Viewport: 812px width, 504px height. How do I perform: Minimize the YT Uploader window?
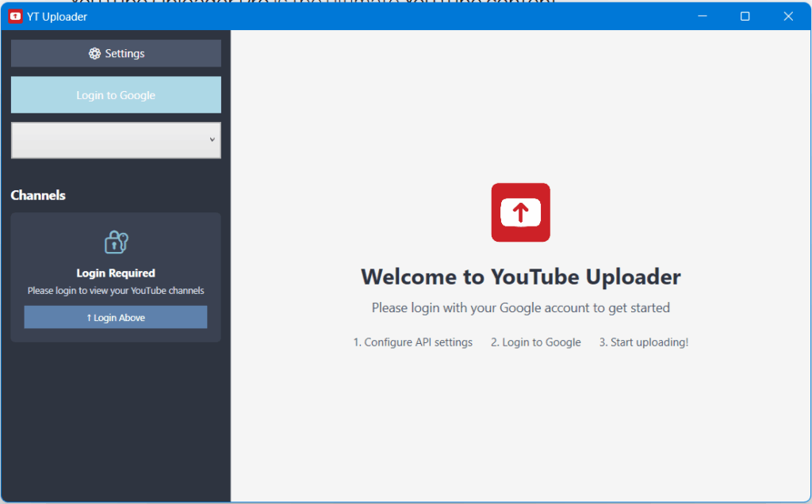point(703,16)
